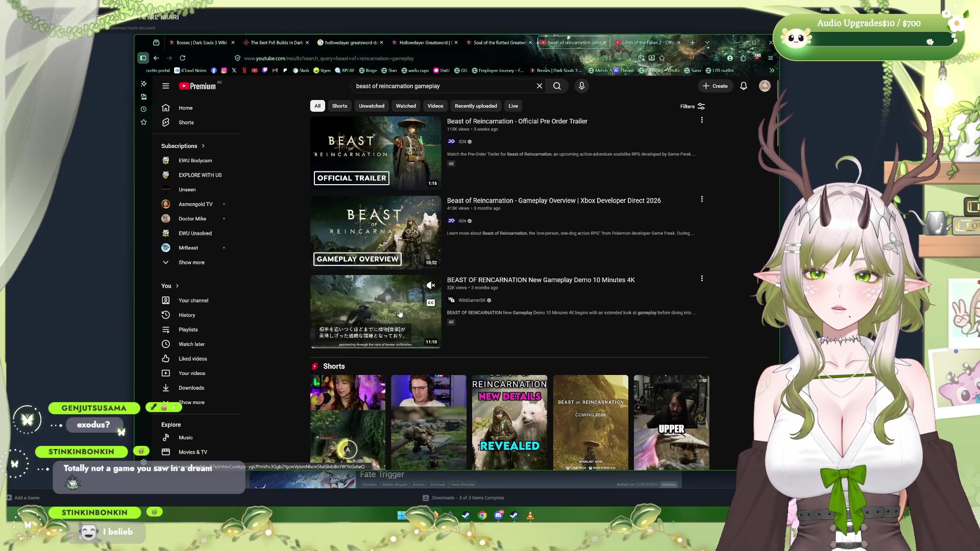This screenshot has height=551, width=980.
Task: Expand the Subscriptions section chevron
Action: [x=203, y=146]
